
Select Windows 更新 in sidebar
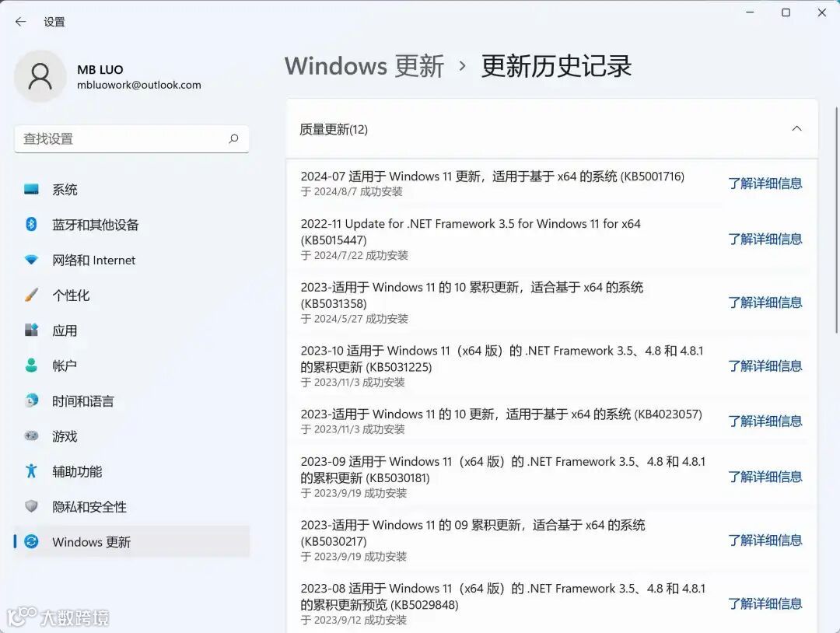pos(131,542)
